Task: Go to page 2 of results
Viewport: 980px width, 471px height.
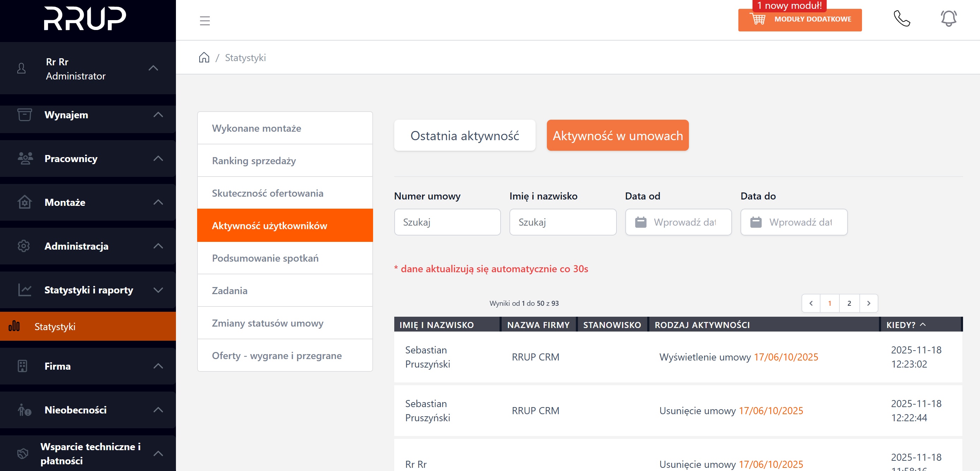Action: pos(849,303)
